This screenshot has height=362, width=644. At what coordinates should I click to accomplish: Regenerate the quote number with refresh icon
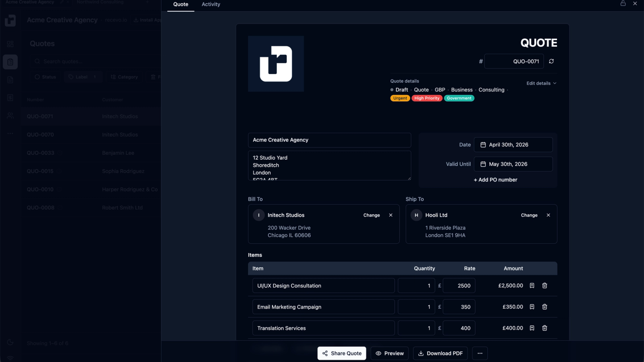(x=551, y=61)
